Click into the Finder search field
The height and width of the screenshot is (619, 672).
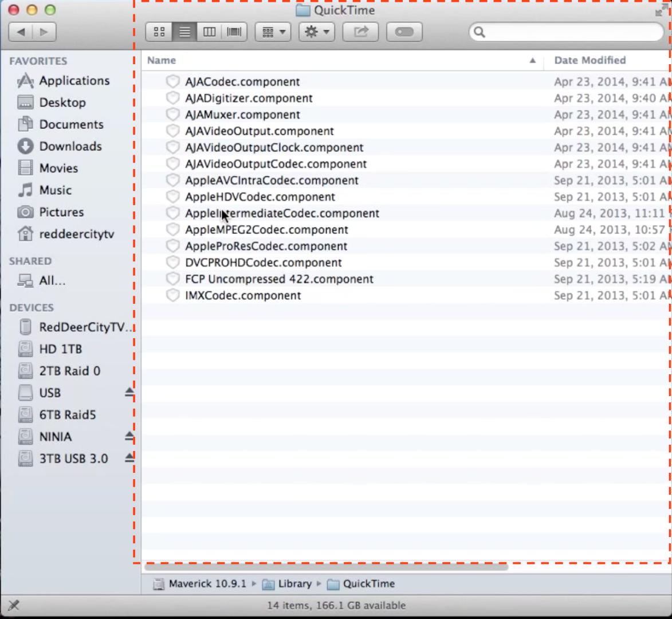(567, 32)
